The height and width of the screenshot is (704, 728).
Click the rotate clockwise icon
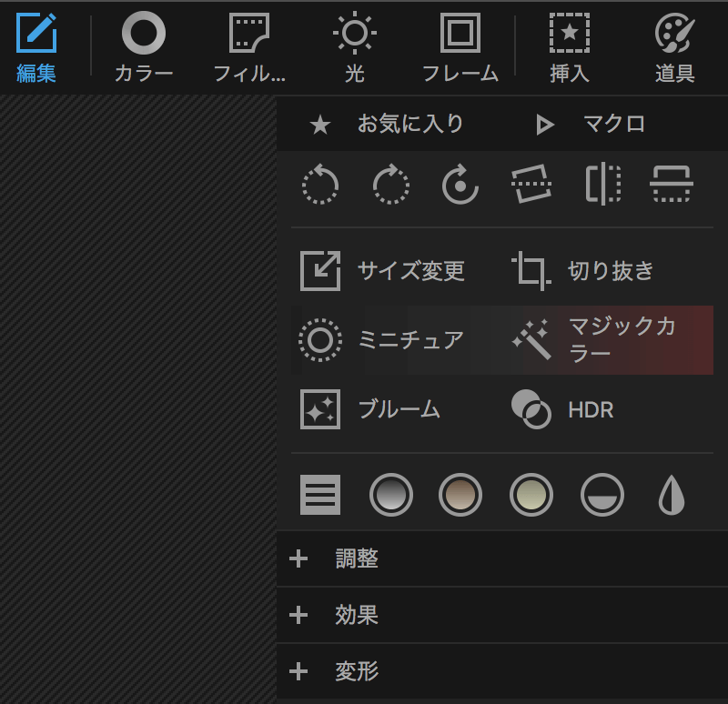(x=390, y=186)
